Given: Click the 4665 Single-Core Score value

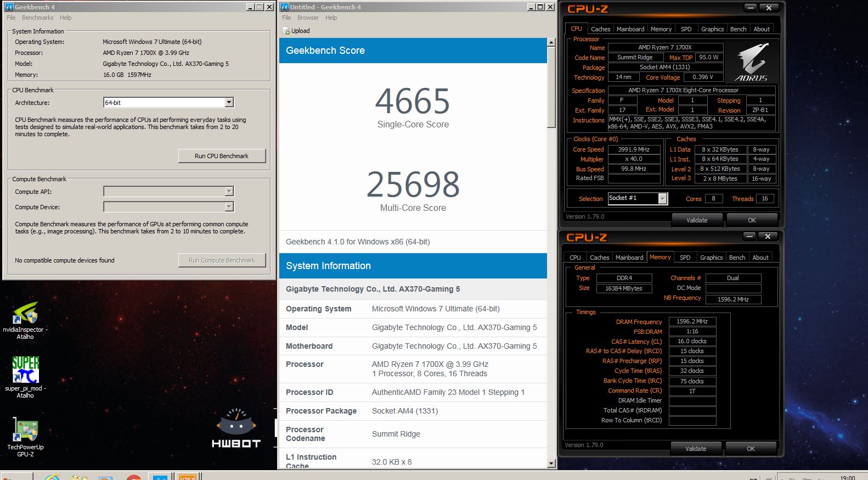Looking at the screenshot, I should click(x=413, y=102).
